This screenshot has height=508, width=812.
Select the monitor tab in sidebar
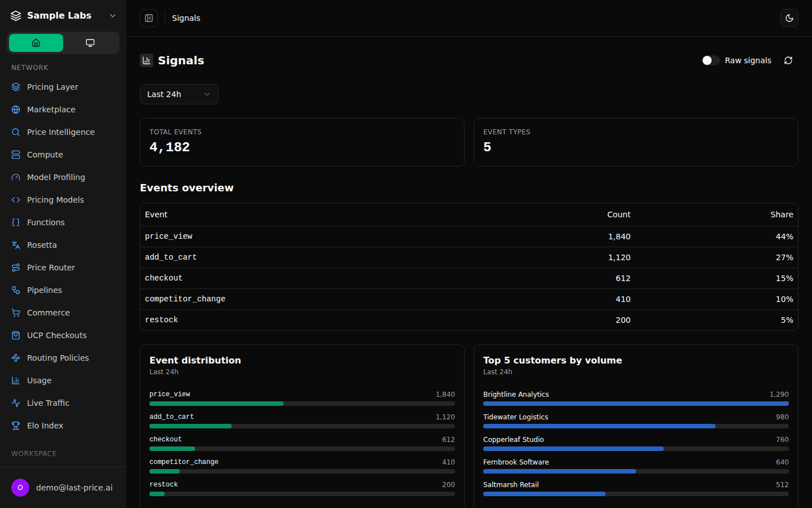tap(90, 43)
